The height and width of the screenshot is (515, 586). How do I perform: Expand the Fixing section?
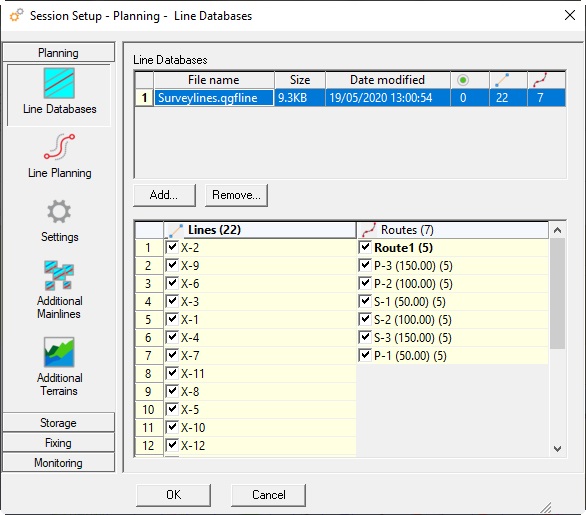click(x=58, y=443)
